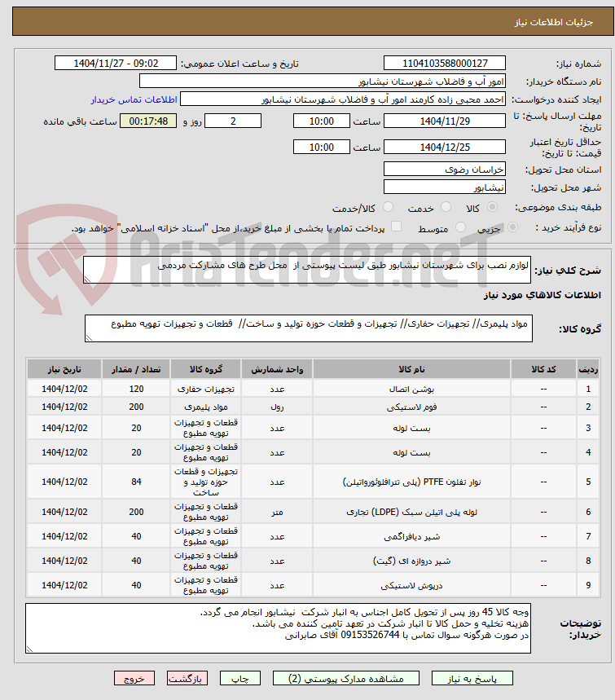
Task: Click price validity date 1404/12/25 field
Action: point(445,147)
